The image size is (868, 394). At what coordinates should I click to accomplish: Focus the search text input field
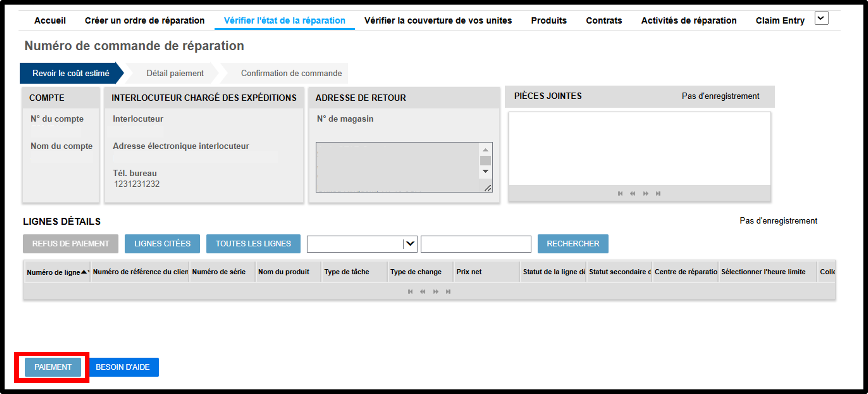tap(476, 244)
